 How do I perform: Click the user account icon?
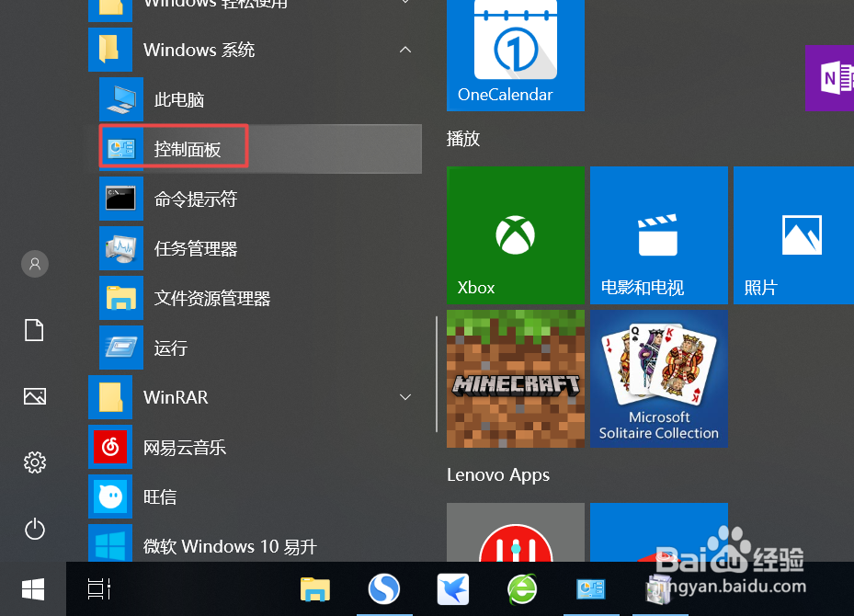pos(35,264)
